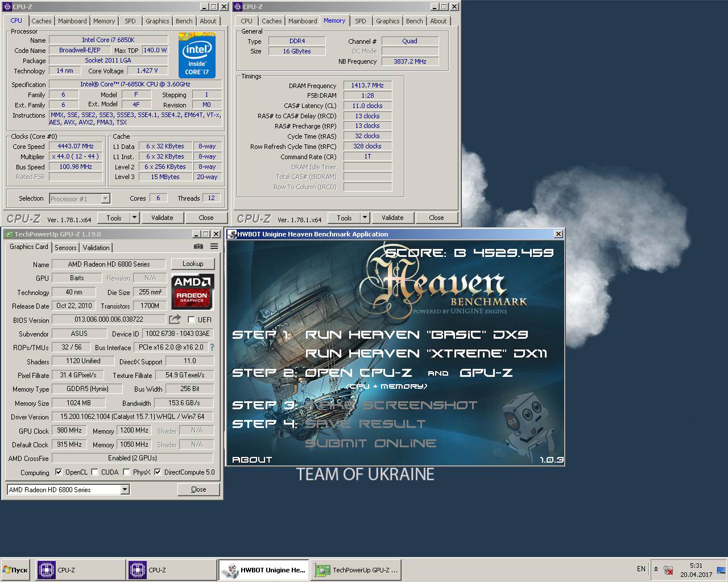Open the Graphics tab in right CPU-Z window
The image size is (728, 582).
(387, 21)
